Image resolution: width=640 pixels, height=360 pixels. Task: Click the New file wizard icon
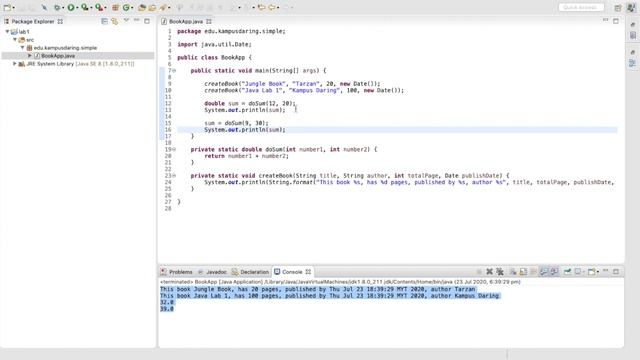[7, 7]
